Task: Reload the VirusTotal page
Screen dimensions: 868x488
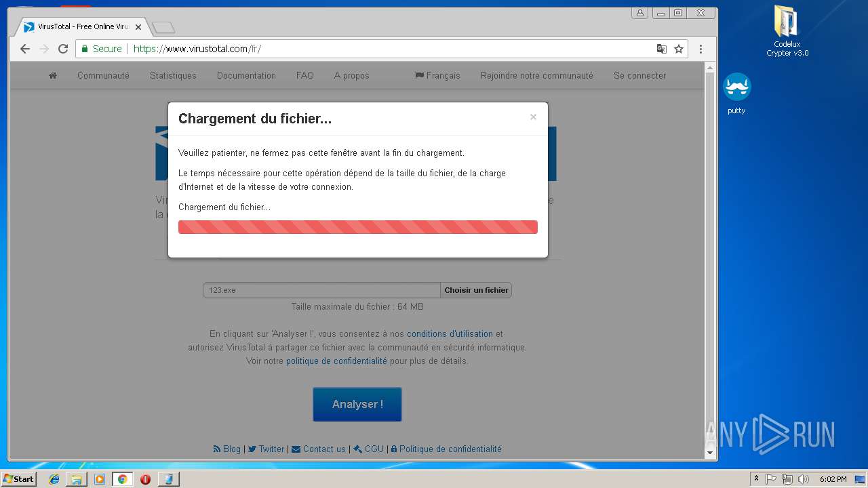Action: pyautogui.click(x=63, y=49)
